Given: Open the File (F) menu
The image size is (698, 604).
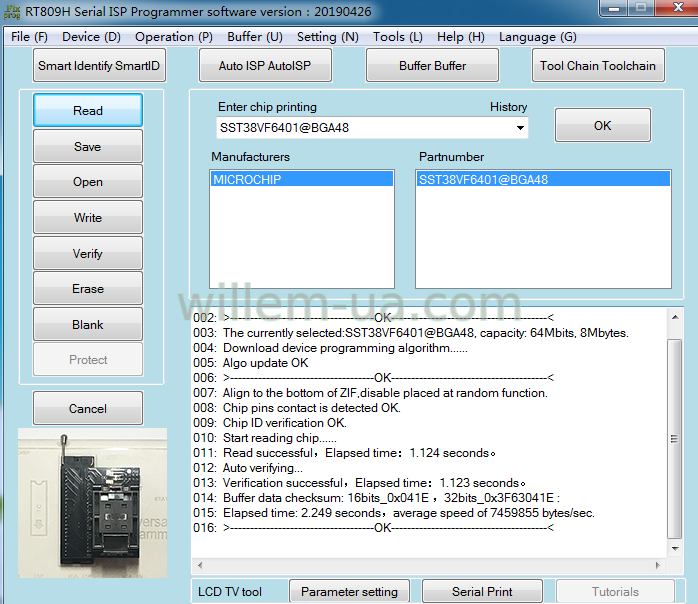Looking at the screenshot, I should pyautogui.click(x=29, y=37).
